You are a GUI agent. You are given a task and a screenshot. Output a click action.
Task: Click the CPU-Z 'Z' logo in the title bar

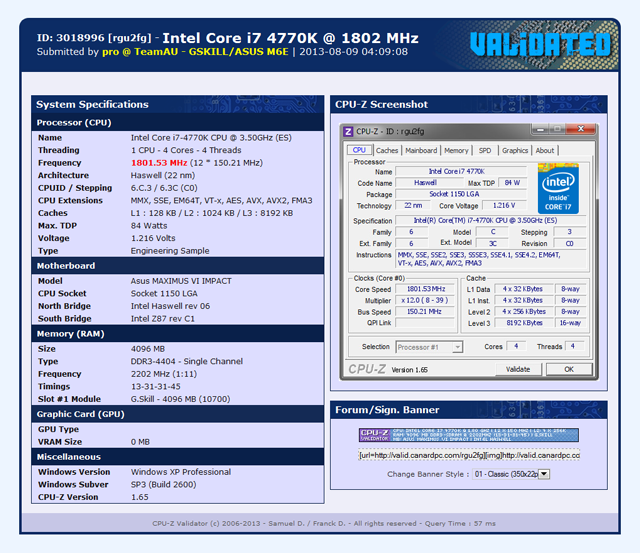click(348, 131)
